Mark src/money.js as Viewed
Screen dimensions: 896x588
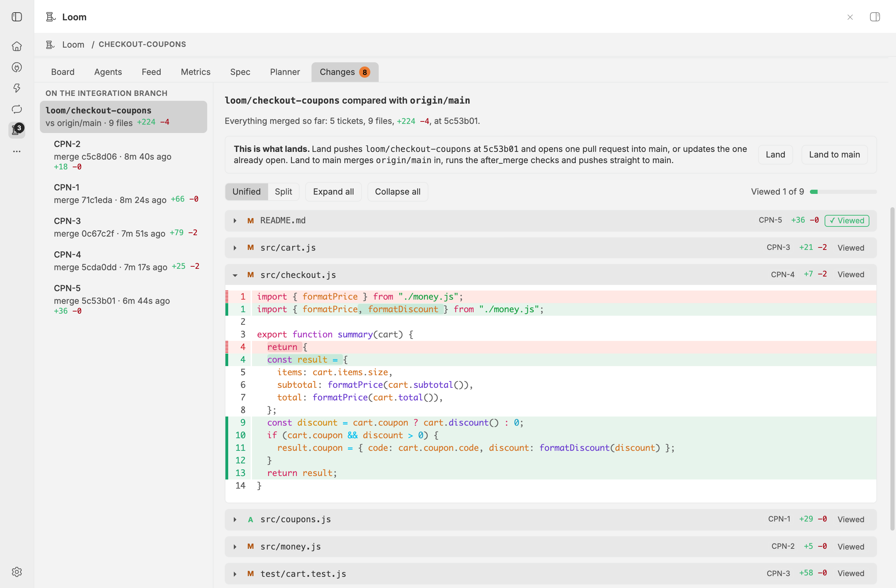point(850,547)
